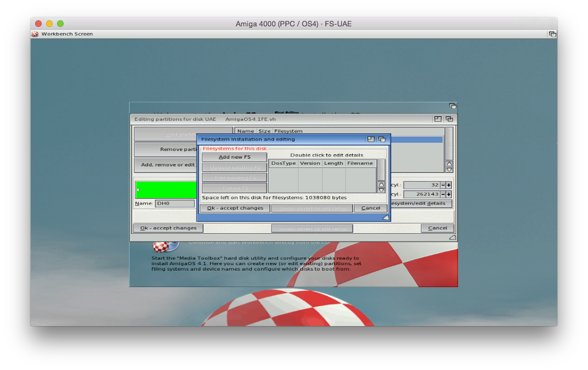Click depth gadget of Filesystem installation window
Image resolution: width=588 pixels, height=370 pixels.
coord(382,139)
